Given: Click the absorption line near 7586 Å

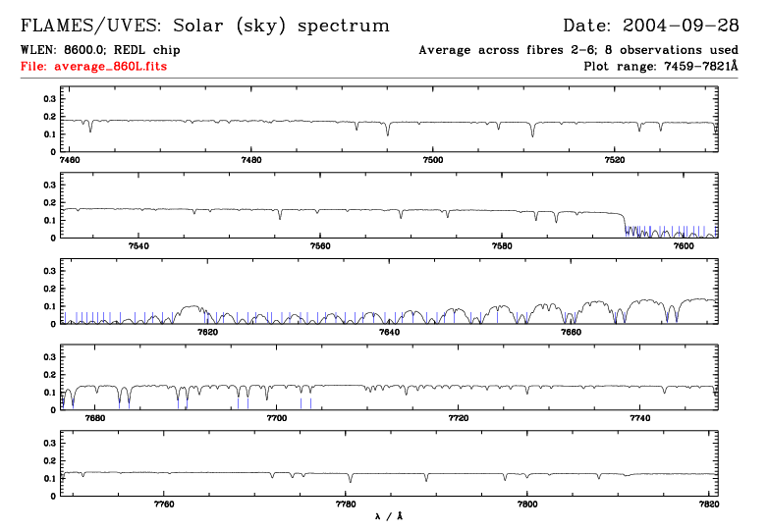Looking at the screenshot, I should click(x=556, y=217).
